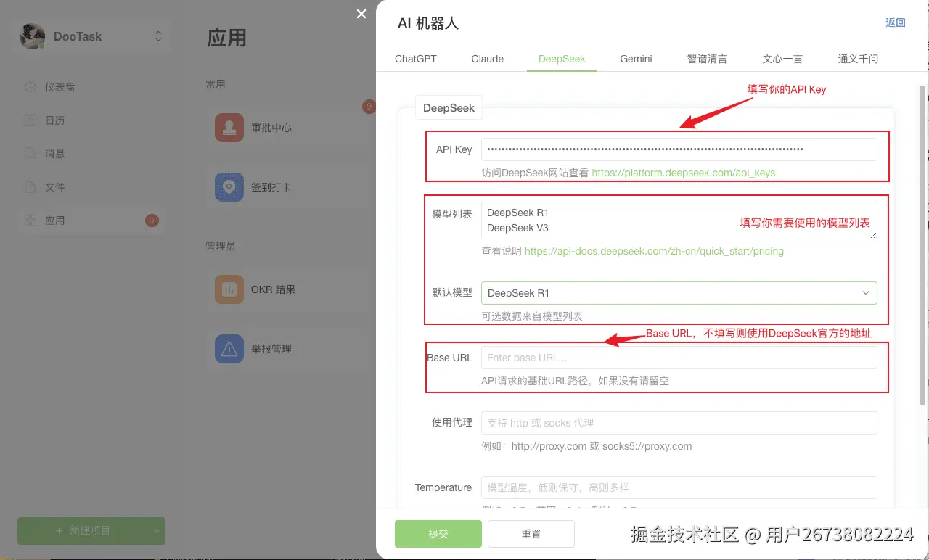This screenshot has height=560, width=929.
Task: Open the 文件 files sidebar item
Action: click(91, 187)
